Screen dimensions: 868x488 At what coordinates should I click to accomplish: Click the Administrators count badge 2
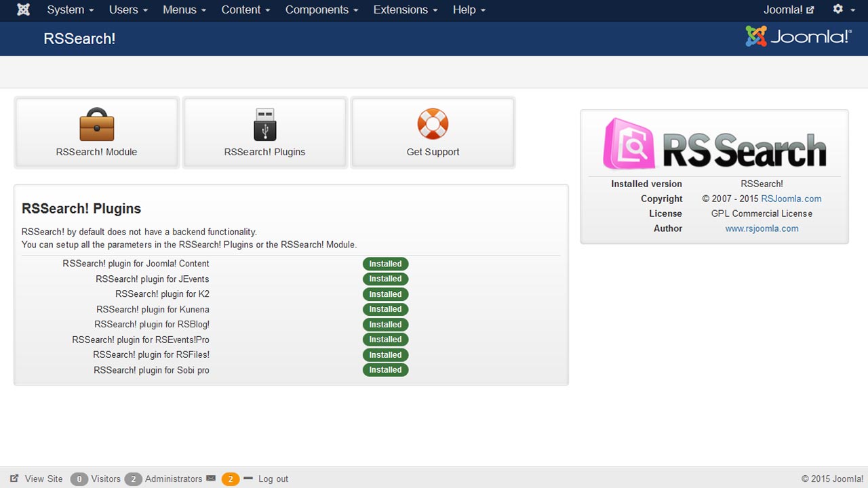point(133,479)
